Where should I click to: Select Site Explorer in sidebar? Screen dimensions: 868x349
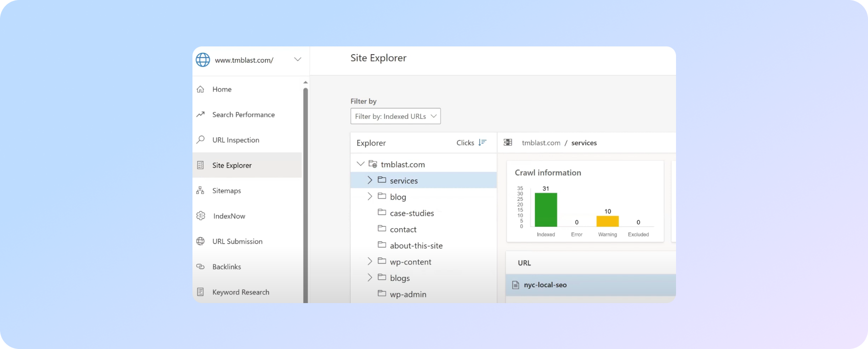pos(247,165)
